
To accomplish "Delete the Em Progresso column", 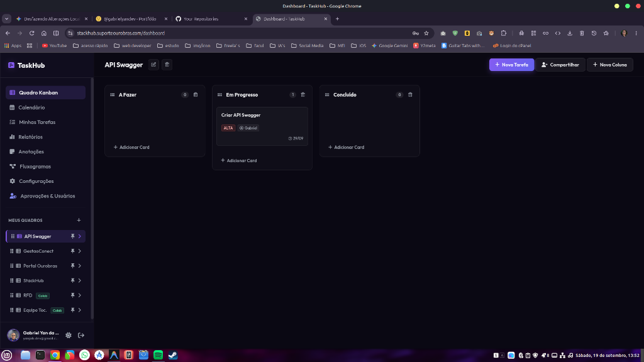I will click(x=303, y=95).
